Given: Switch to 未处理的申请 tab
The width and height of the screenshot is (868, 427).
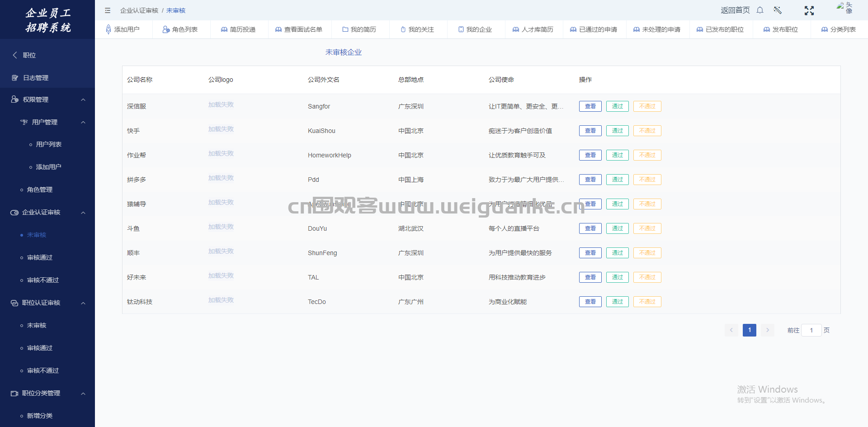Looking at the screenshot, I should coord(657,29).
